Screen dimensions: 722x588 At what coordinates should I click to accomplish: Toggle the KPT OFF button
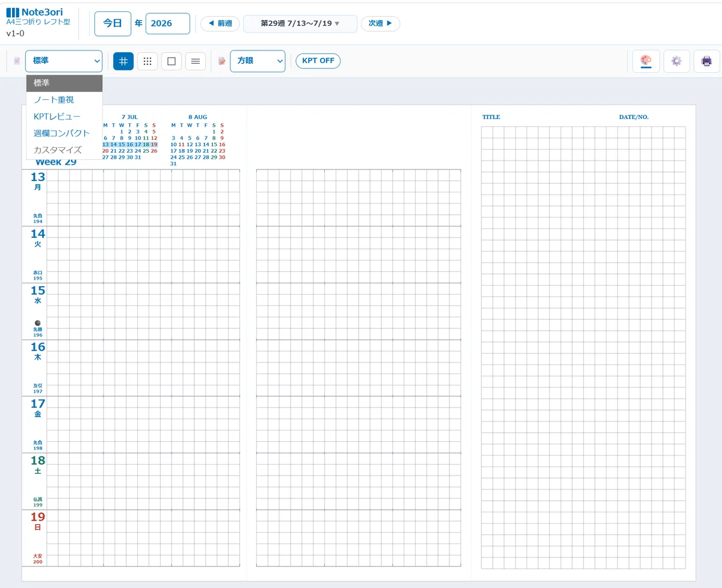click(x=318, y=61)
